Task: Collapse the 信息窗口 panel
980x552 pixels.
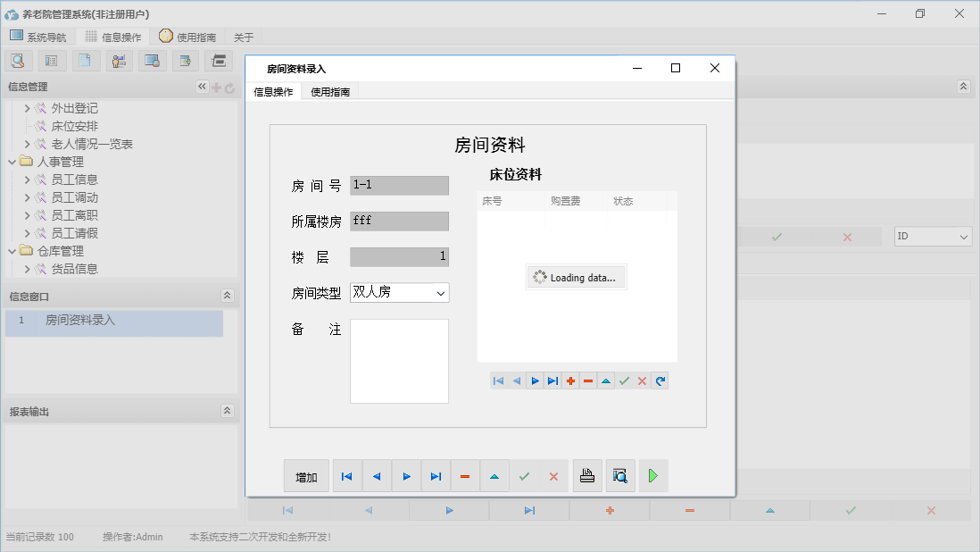Action: point(228,296)
